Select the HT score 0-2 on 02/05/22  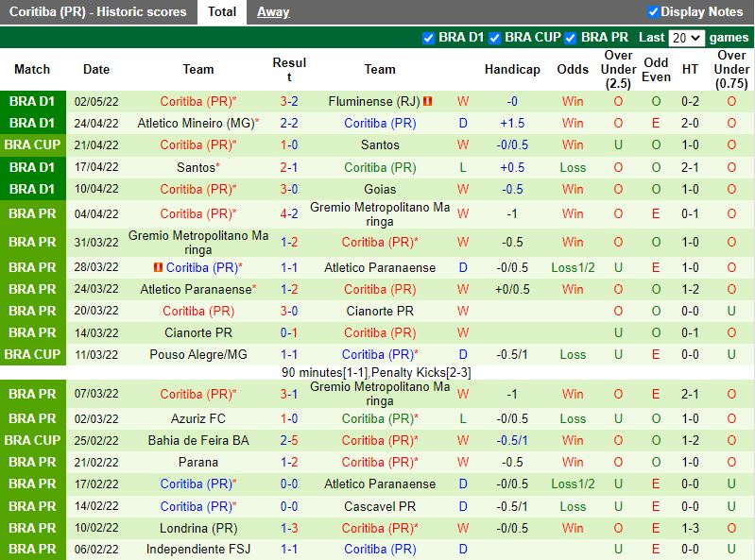(690, 101)
